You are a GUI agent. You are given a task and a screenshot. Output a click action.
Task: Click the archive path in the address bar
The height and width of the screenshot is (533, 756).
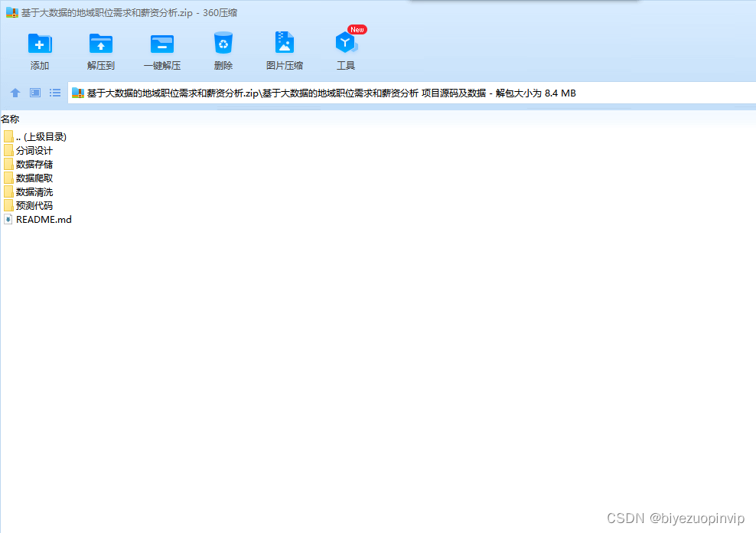306,93
